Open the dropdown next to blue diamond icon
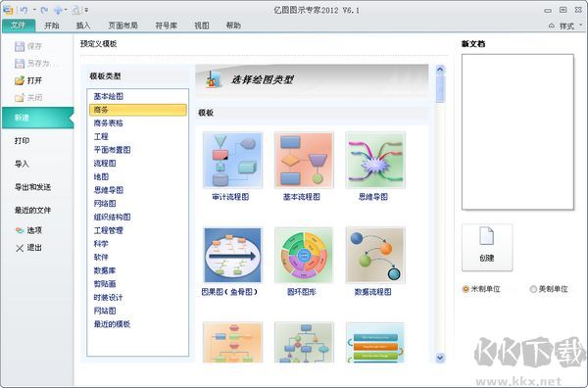Viewport: 588px width, 388px height. coord(66,10)
